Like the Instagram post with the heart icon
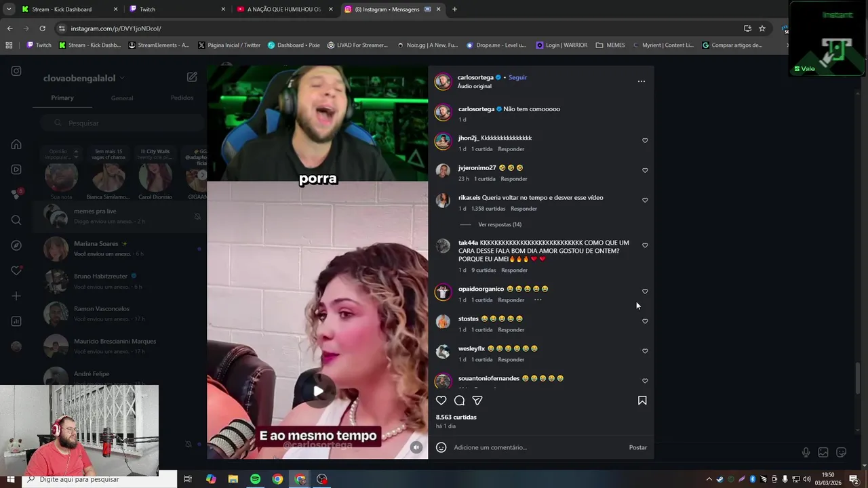The image size is (868, 488). coord(441,401)
